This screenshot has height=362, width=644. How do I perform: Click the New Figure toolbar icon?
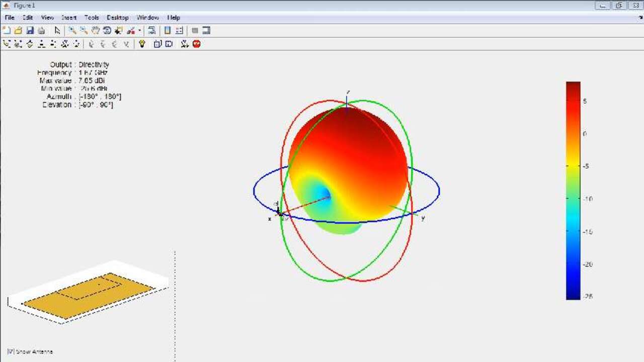pyautogui.click(x=7, y=31)
